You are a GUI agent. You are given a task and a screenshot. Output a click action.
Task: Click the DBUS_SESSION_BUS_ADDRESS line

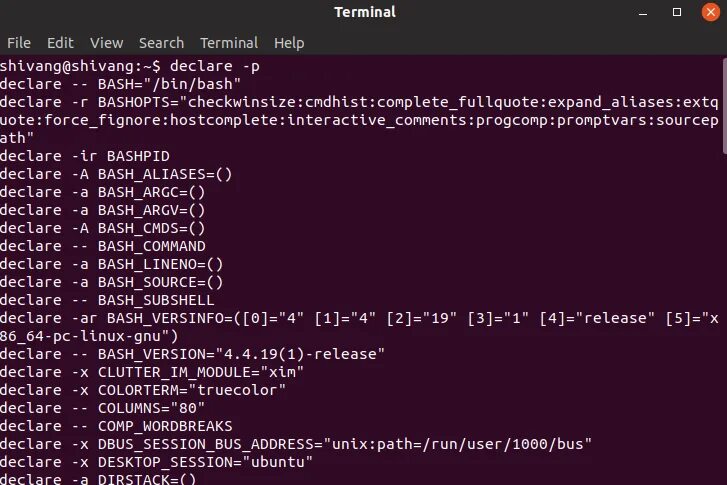296,444
